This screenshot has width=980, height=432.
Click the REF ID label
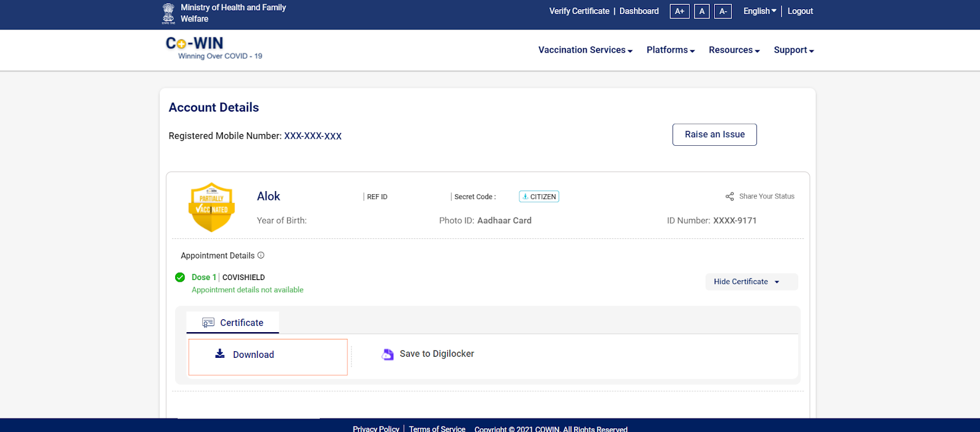point(377,197)
